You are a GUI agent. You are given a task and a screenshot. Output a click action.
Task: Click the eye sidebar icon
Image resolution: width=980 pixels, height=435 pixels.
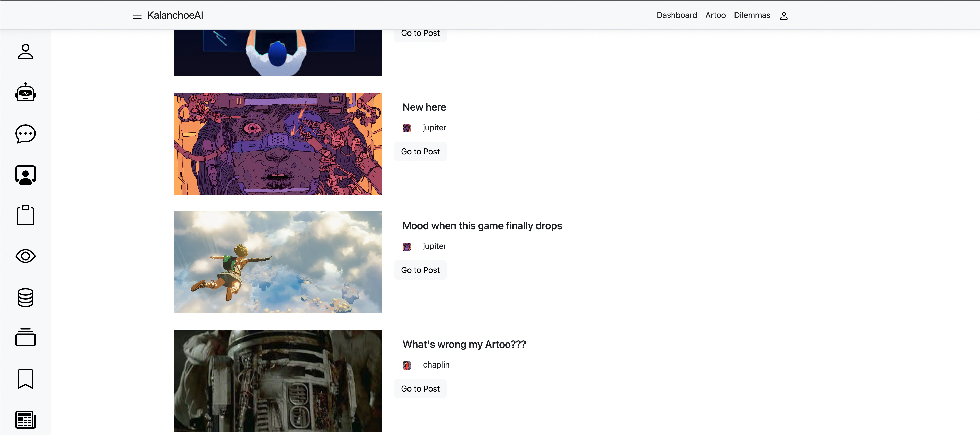[26, 256]
